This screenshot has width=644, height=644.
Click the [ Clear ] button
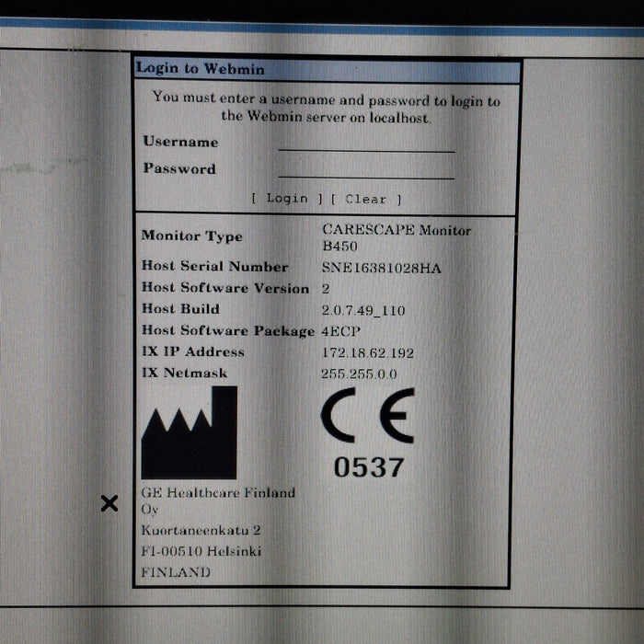pyautogui.click(x=366, y=200)
